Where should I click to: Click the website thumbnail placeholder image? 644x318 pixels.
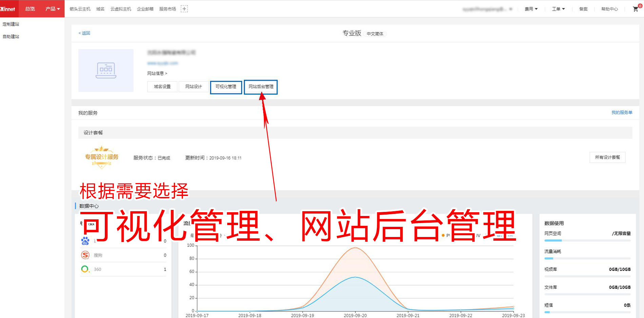click(106, 71)
